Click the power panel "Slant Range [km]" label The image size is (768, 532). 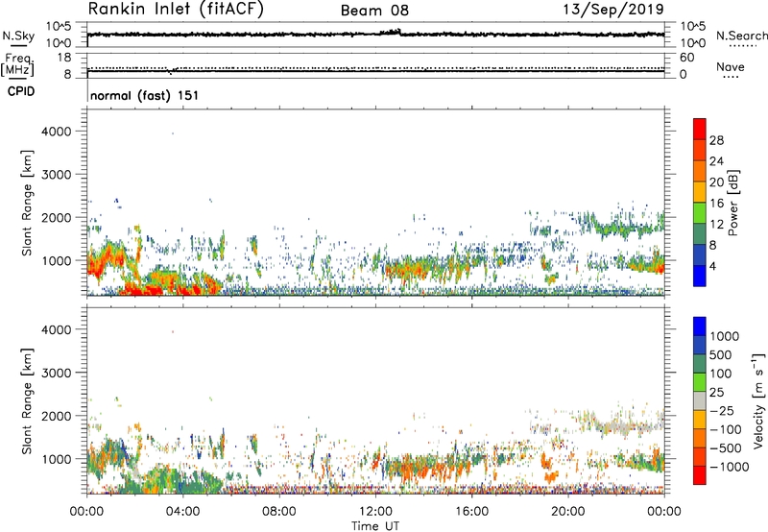pos(27,203)
